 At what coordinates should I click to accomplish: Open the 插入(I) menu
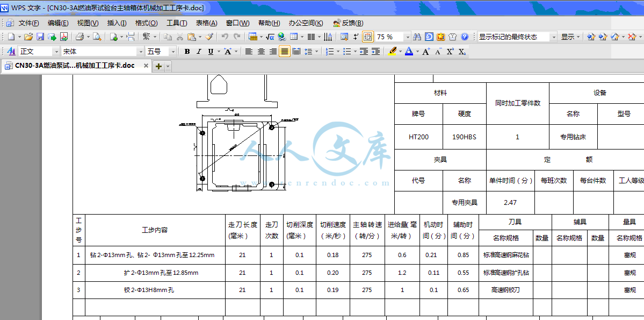[117, 23]
